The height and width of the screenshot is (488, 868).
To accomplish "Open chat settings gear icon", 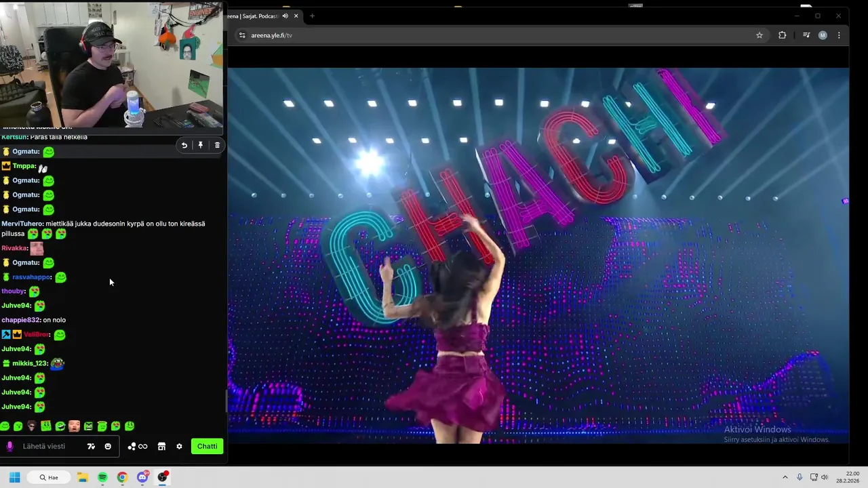I will 179,446.
